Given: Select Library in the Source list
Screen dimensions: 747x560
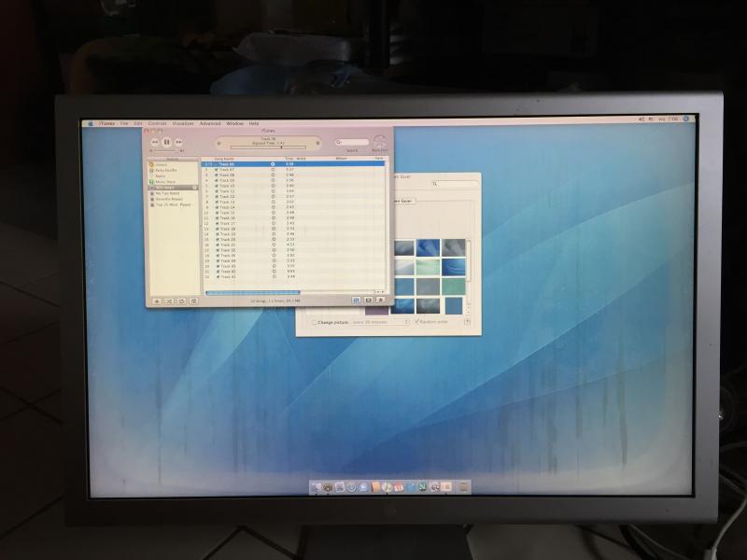Looking at the screenshot, I should (x=162, y=165).
